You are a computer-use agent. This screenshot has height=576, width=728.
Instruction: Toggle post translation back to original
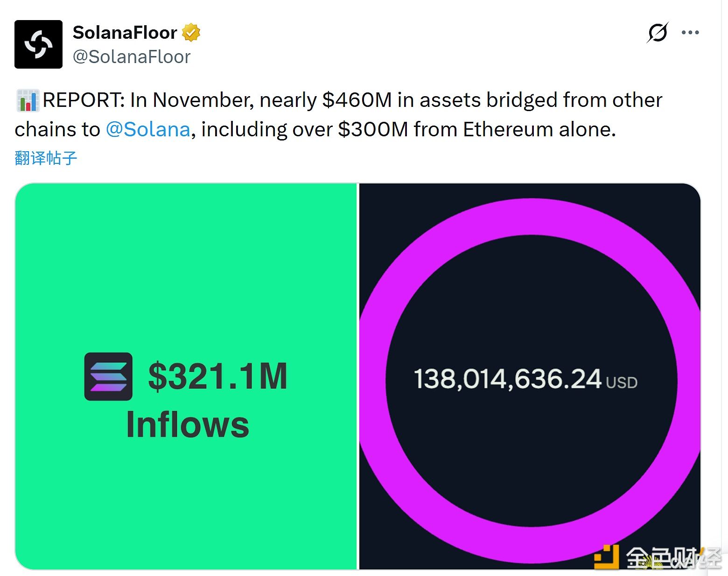click(45, 158)
